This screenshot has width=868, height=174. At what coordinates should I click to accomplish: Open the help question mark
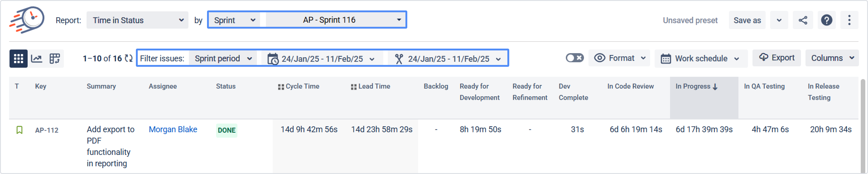coord(826,20)
